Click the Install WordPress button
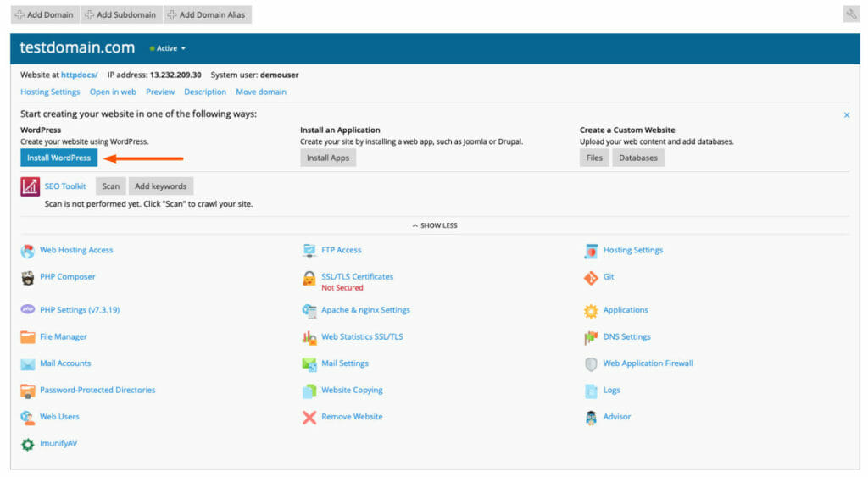Image resolution: width=868 pixels, height=477 pixels. (x=58, y=158)
